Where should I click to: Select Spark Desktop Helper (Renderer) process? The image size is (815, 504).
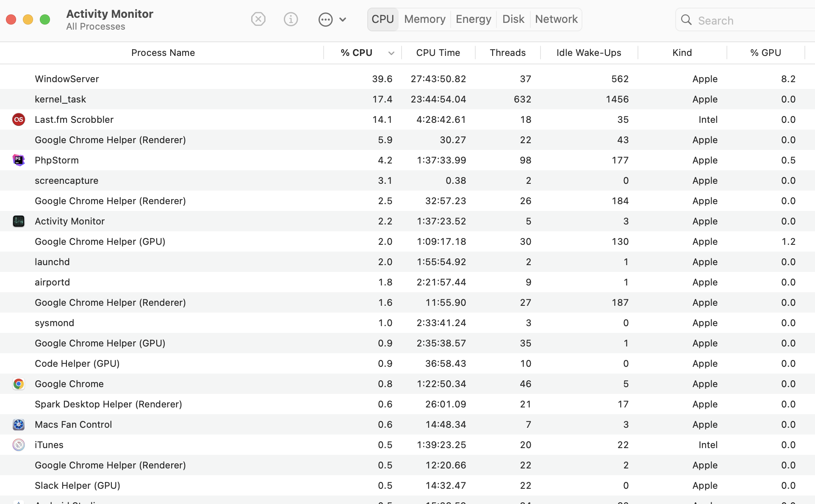click(108, 404)
